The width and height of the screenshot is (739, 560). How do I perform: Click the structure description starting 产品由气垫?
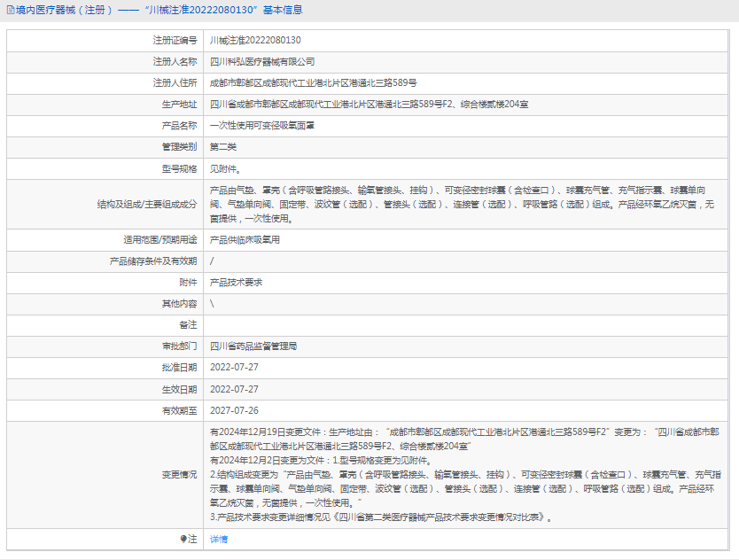coord(463,205)
